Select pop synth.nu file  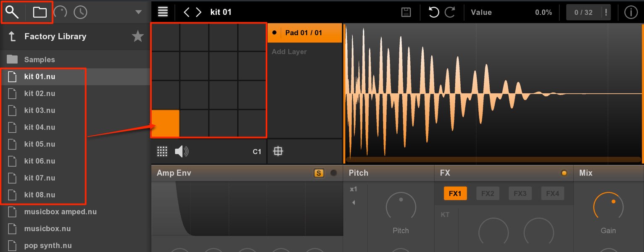pyautogui.click(x=75, y=245)
